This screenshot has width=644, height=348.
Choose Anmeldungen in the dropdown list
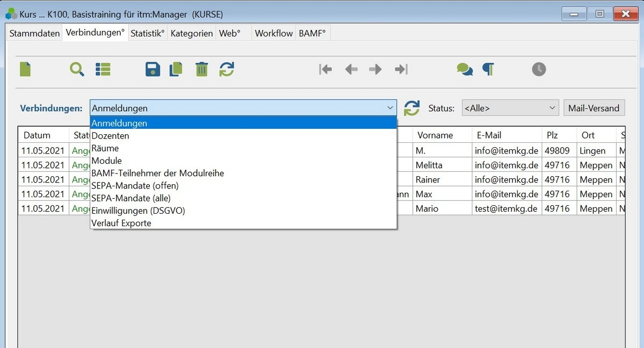(244, 123)
